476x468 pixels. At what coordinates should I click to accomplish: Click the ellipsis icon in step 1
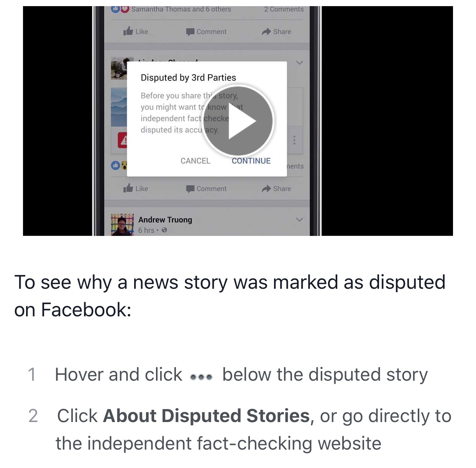coord(201,377)
